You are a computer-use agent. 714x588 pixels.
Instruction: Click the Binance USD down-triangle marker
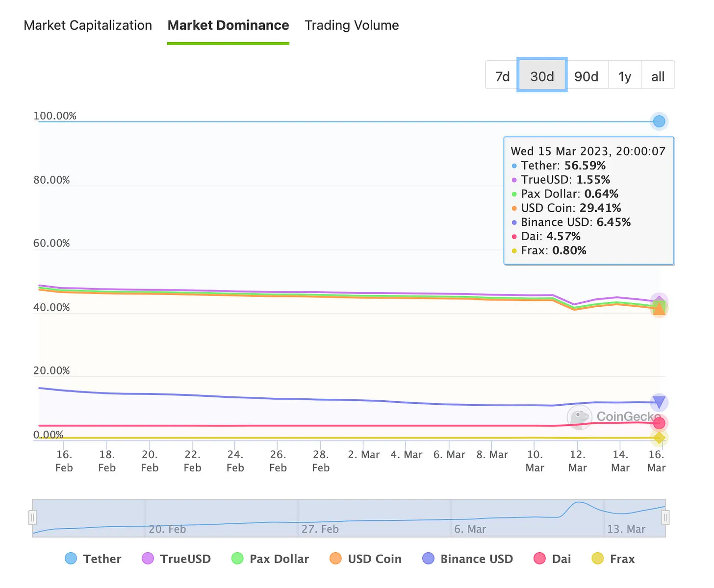click(x=659, y=403)
